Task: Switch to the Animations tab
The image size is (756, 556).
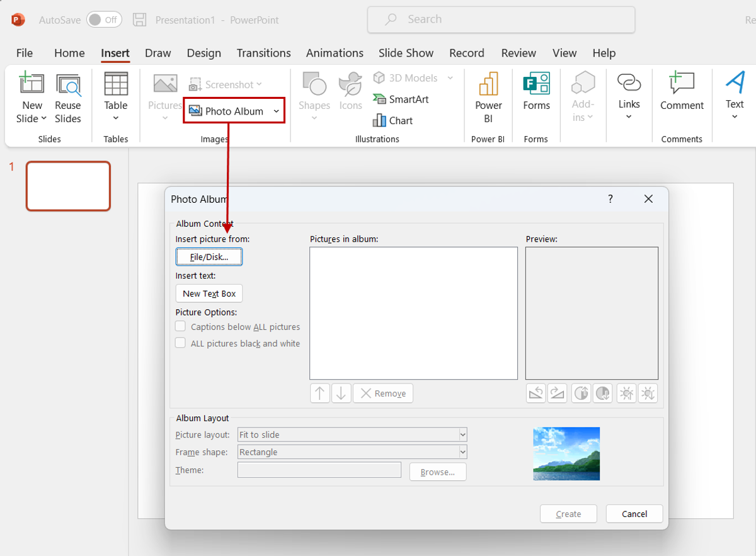Action: (x=335, y=53)
